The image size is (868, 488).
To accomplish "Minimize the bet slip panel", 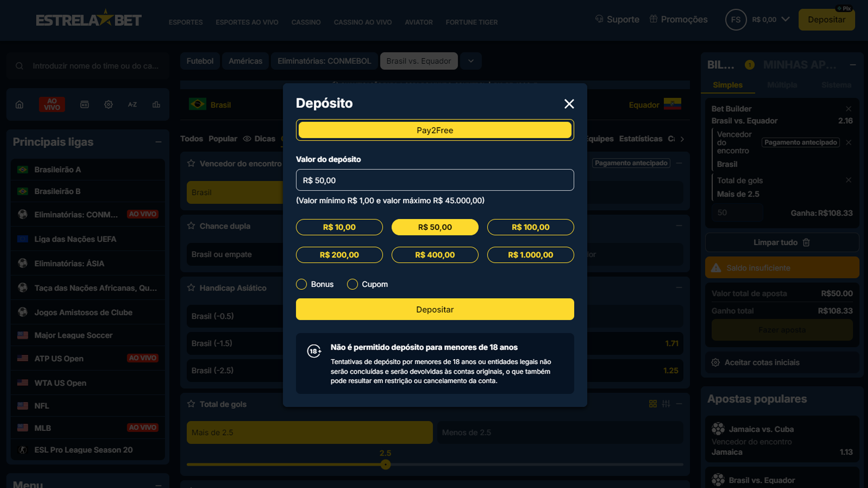I will click(853, 65).
